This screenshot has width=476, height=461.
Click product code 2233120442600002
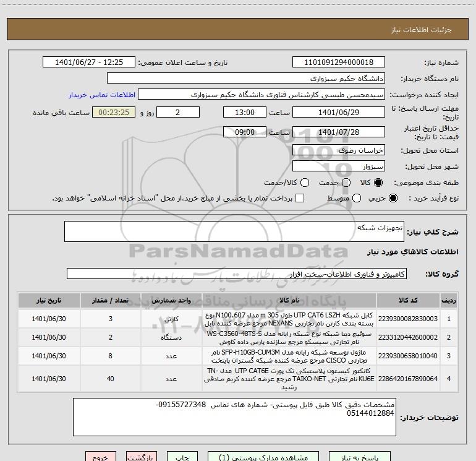[x=408, y=337]
